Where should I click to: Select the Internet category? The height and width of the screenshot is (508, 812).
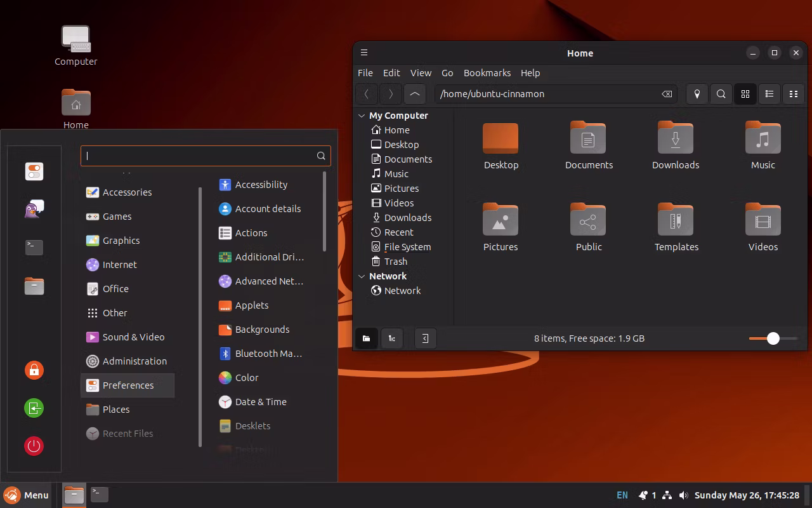[x=128, y=265]
